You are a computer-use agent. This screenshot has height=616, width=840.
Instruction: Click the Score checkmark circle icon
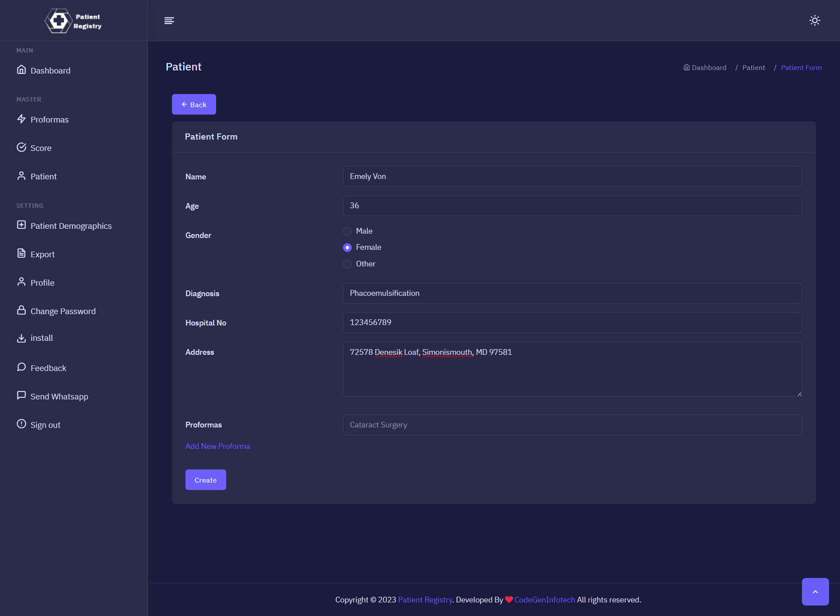21,147
